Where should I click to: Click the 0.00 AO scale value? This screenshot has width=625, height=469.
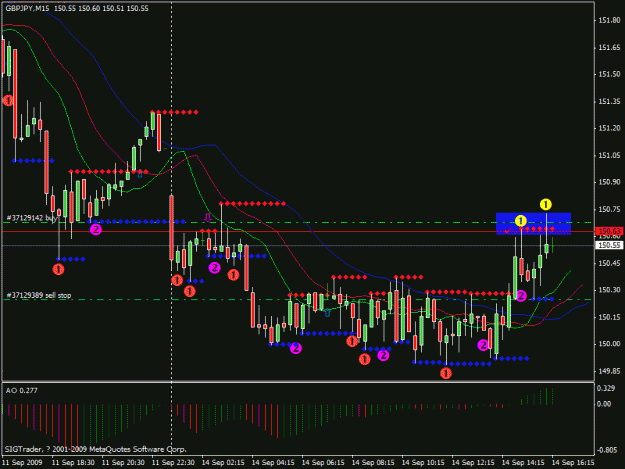click(x=604, y=404)
